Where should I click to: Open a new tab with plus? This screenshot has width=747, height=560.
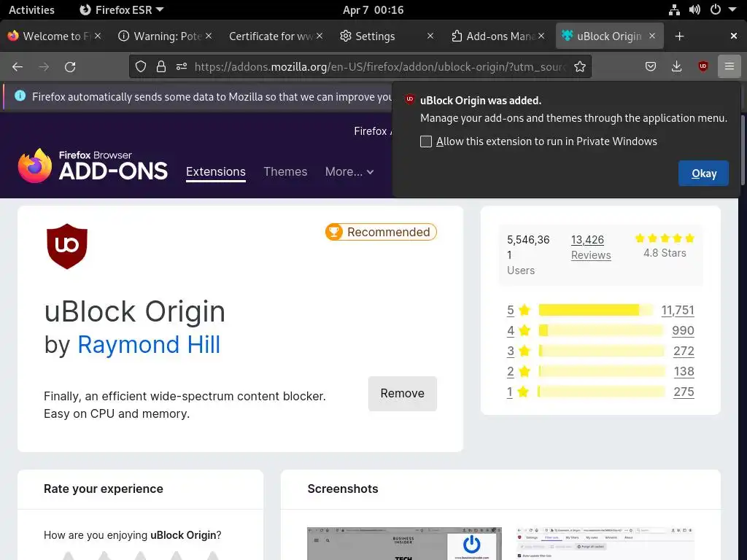tap(679, 36)
